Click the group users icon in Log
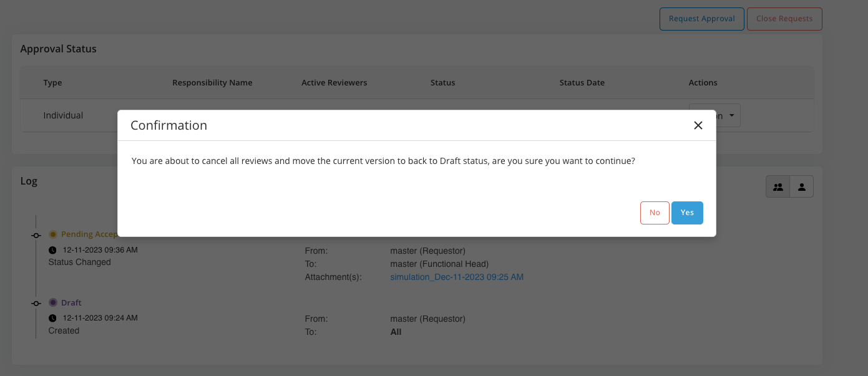The image size is (868, 376). click(778, 186)
